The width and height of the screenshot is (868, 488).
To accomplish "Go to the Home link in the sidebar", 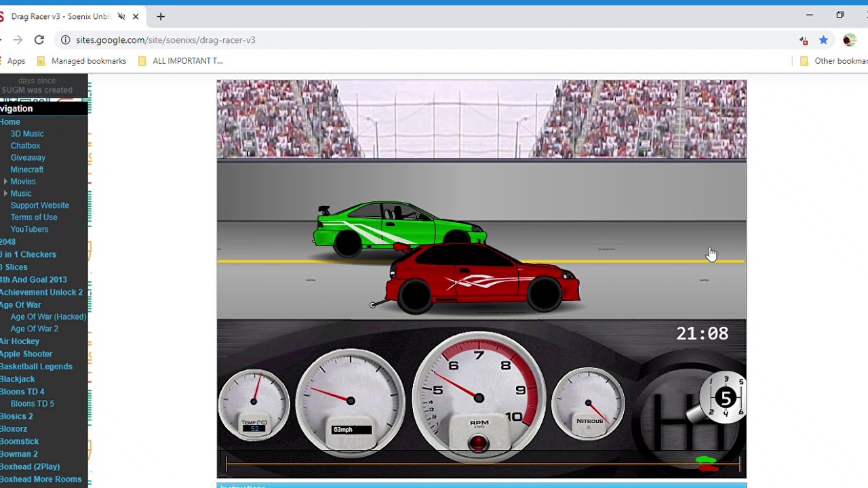I will coord(10,122).
